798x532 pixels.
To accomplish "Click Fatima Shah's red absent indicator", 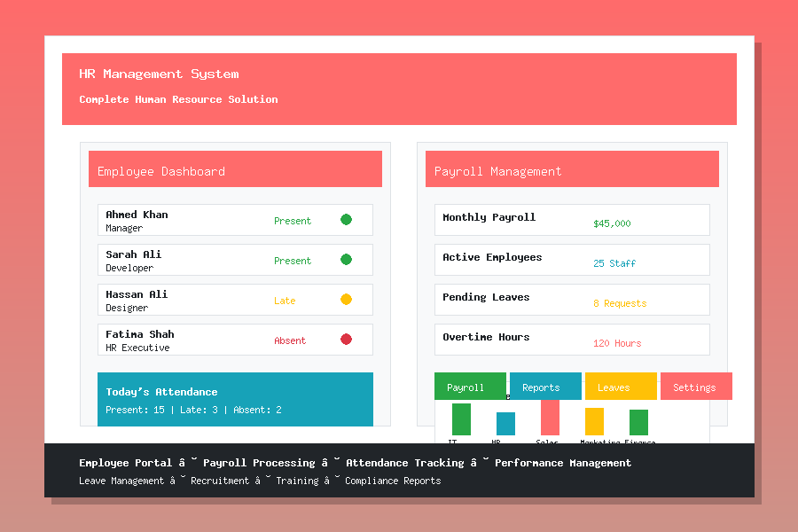I will pyautogui.click(x=346, y=340).
